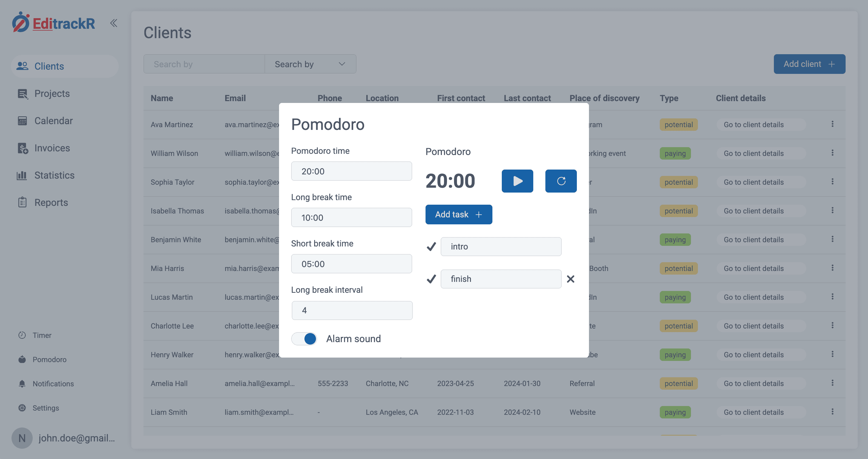Click the Pomodoro tomato icon in sidebar

point(22,359)
